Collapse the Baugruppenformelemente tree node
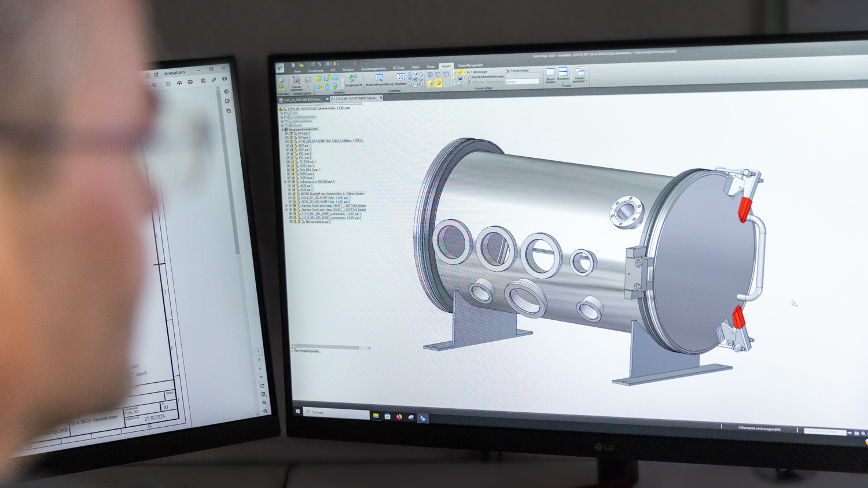Screen dimensions: 868x488 (x=282, y=129)
